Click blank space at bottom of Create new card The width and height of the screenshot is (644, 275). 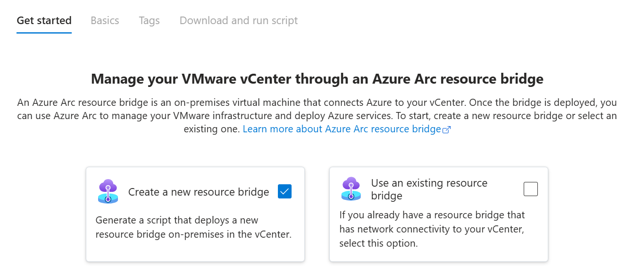[x=195, y=251]
